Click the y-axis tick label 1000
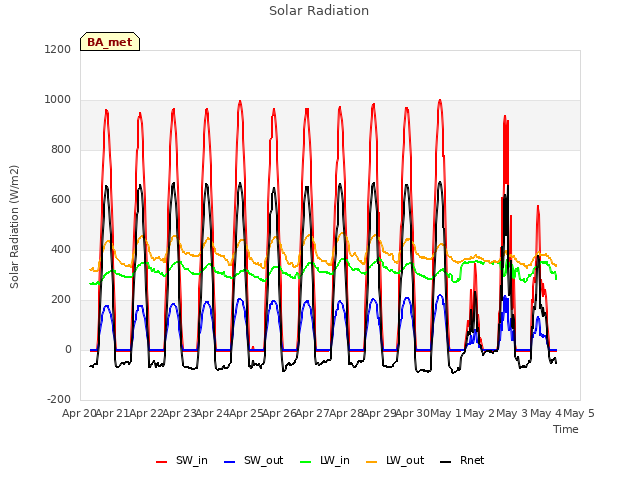Image resolution: width=640 pixels, height=480 pixels. (58, 100)
